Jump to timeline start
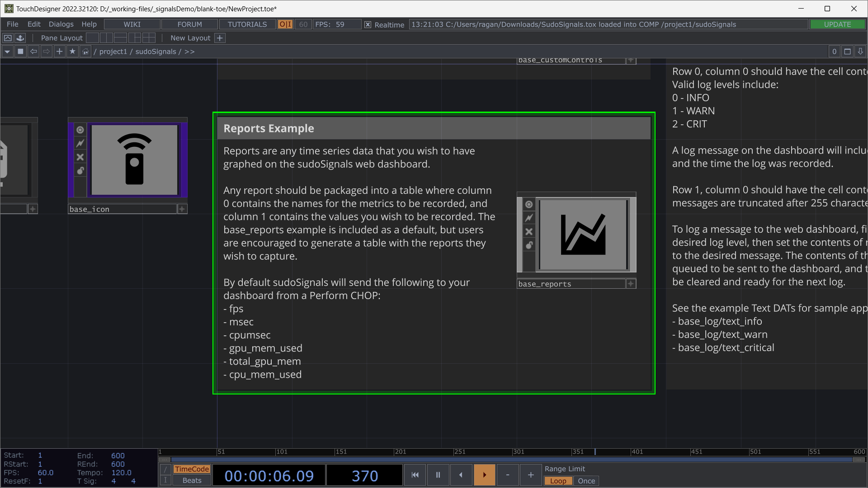868x488 pixels. click(x=415, y=475)
